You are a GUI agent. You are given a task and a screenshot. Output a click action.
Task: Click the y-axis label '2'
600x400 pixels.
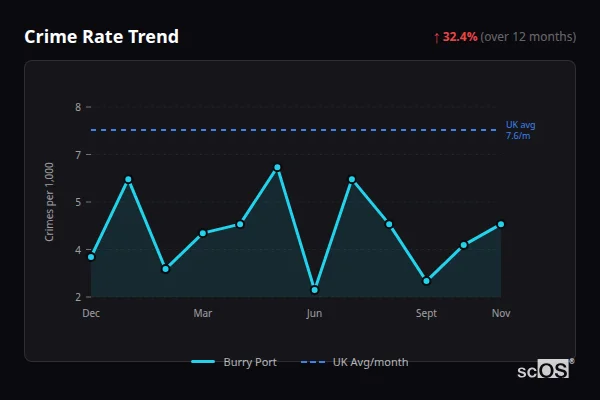point(78,297)
